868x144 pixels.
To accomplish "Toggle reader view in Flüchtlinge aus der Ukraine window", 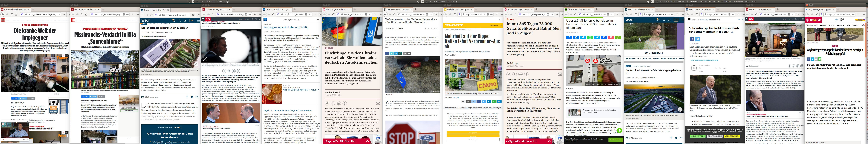I will [x=367, y=15].
